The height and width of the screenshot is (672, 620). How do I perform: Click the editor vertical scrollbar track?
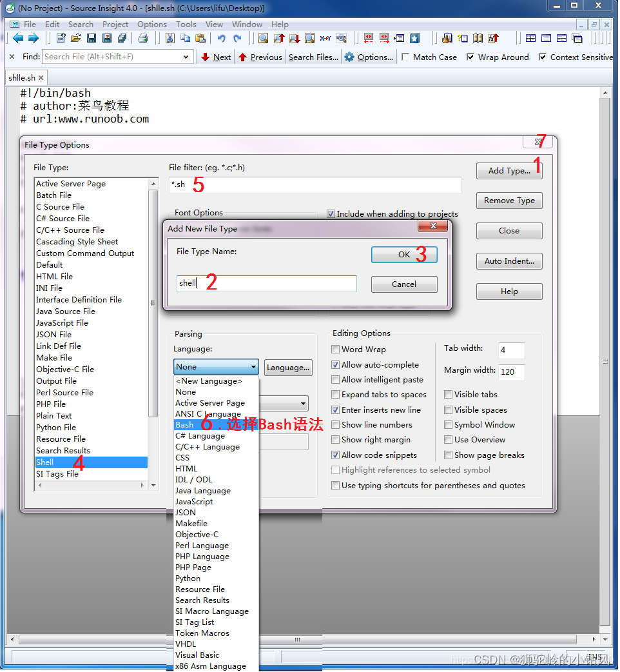[x=605, y=362]
